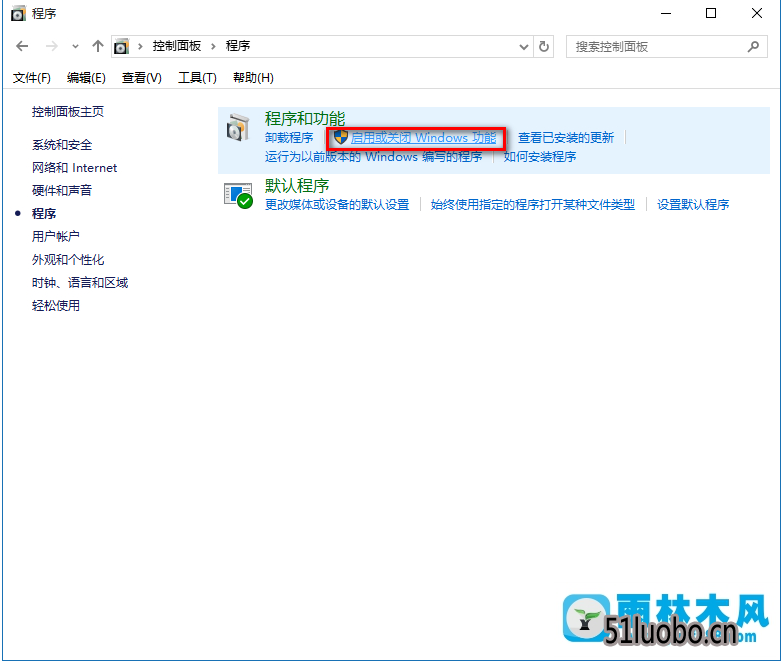Click the forward navigation arrow

point(51,46)
